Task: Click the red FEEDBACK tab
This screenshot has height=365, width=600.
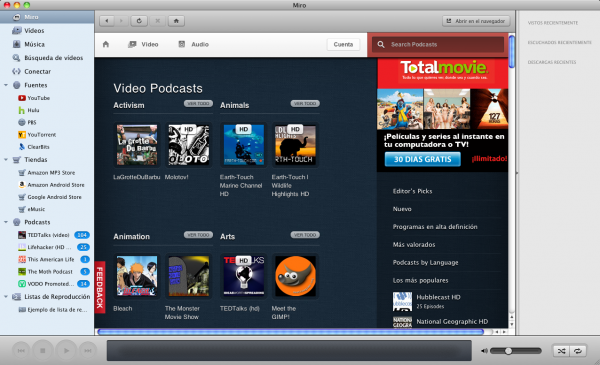Action: click(x=100, y=287)
